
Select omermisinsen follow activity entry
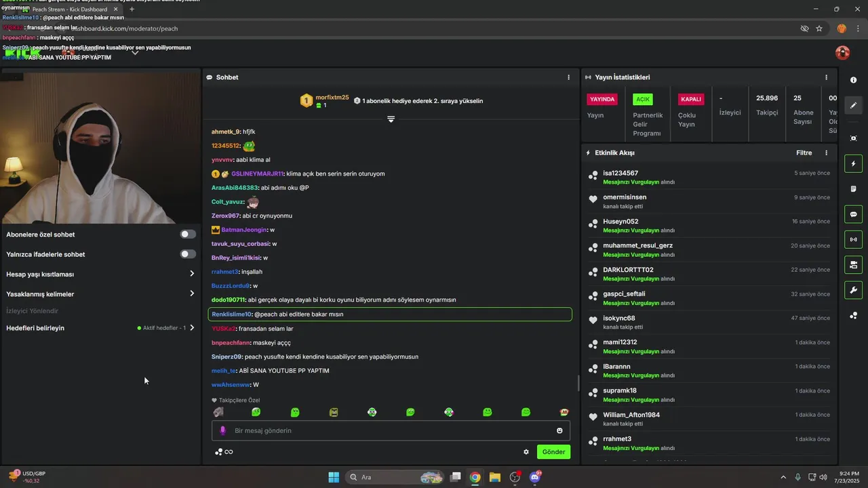coord(709,201)
